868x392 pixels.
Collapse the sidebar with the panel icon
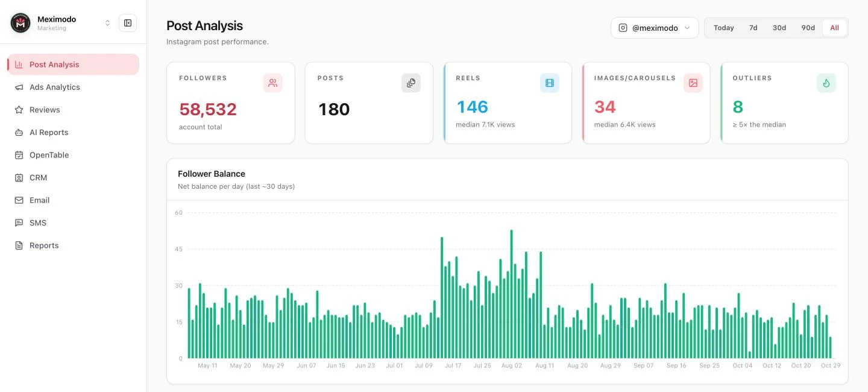tap(128, 23)
